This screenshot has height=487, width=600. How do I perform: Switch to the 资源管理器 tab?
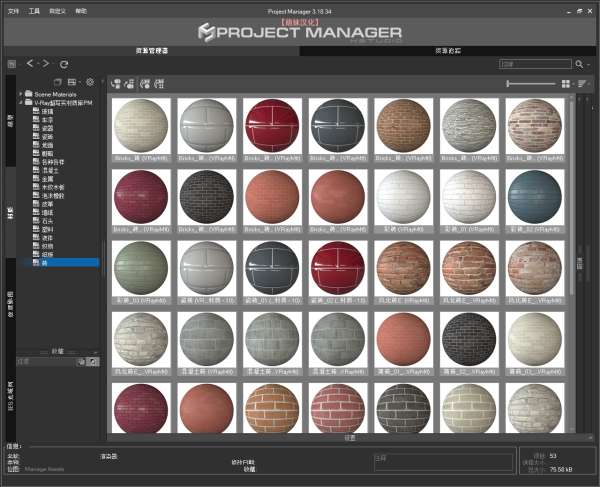(x=152, y=51)
